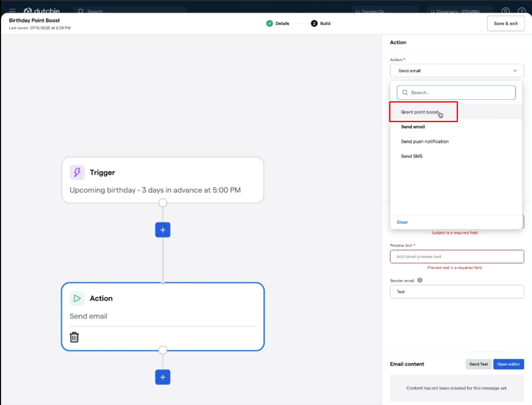
Task: Open the help question mark icon
Action: click(x=522, y=11)
